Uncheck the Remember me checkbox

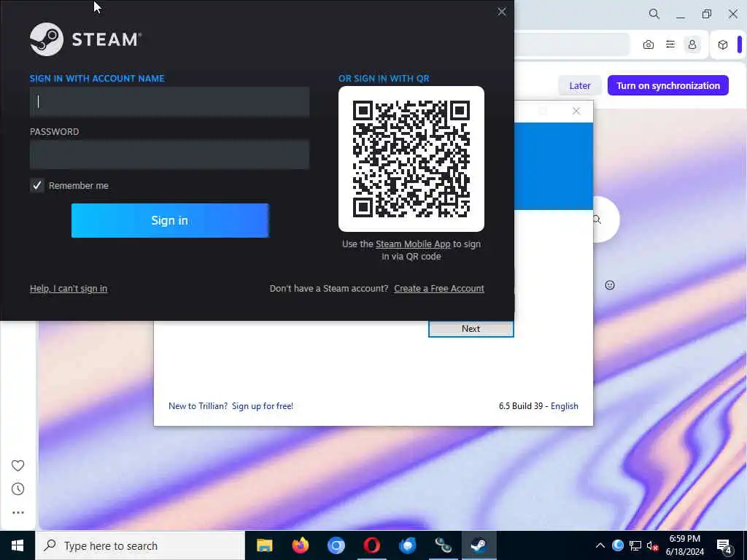37,185
